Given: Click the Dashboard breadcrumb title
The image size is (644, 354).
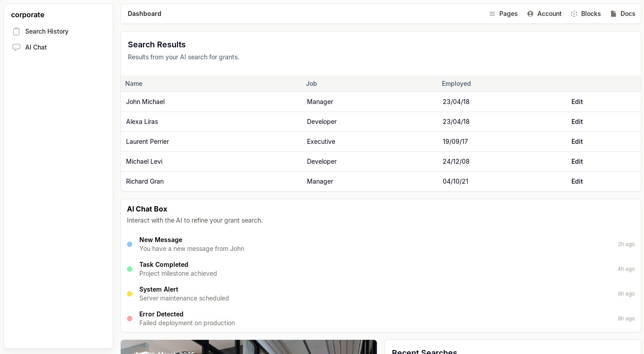Looking at the screenshot, I should (145, 14).
